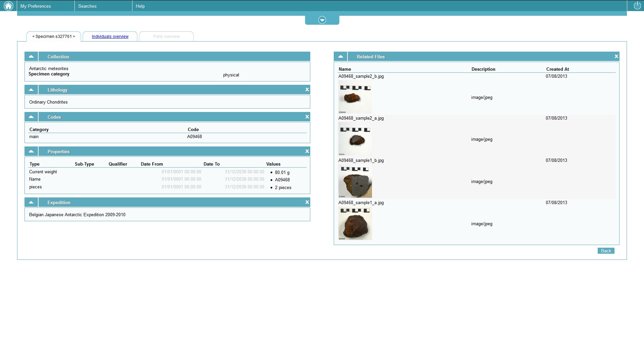Viewport: 644px width, 362px height.
Task: Collapse the Related Files section
Action: coord(340,56)
